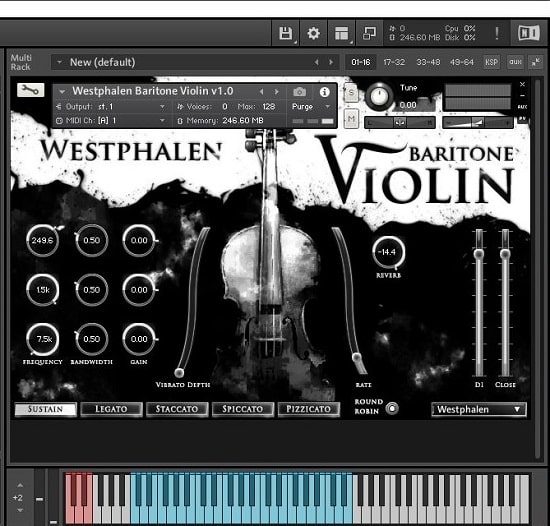Open the instrument wrench edit icon
The image size is (550, 526).
coord(31,90)
